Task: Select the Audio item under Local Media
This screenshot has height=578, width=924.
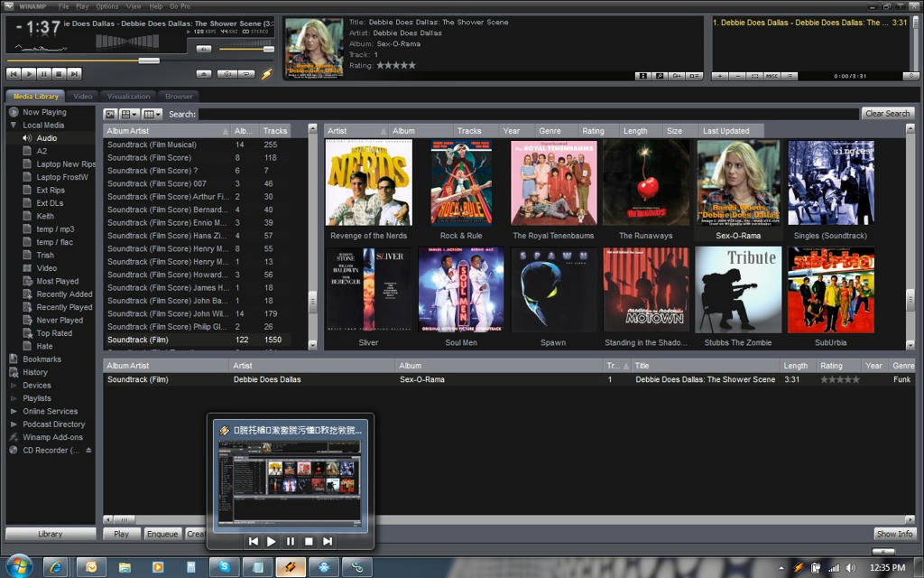Action: (x=47, y=138)
